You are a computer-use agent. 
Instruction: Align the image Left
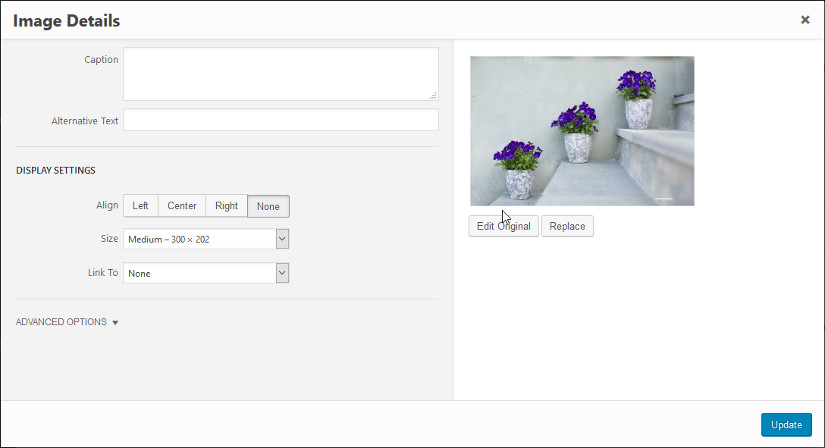pos(140,206)
